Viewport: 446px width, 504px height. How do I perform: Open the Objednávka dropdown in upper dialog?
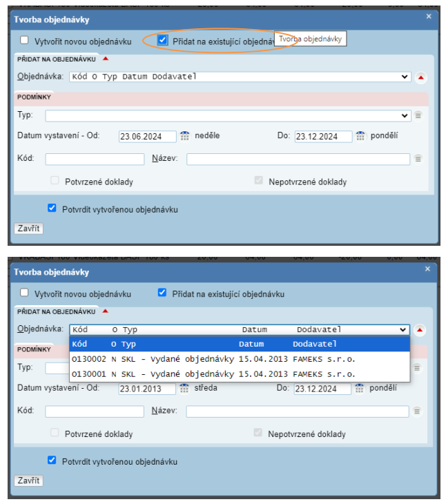click(405, 77)
